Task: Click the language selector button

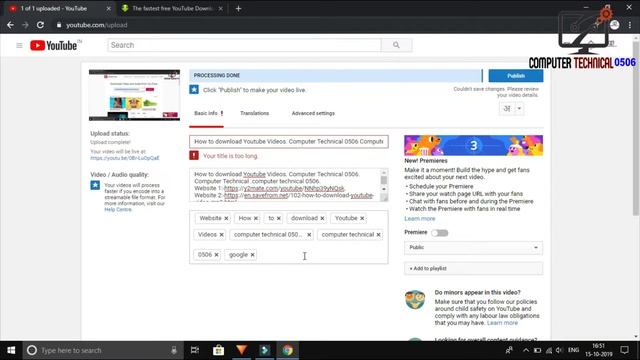Action: pos(507,109)
